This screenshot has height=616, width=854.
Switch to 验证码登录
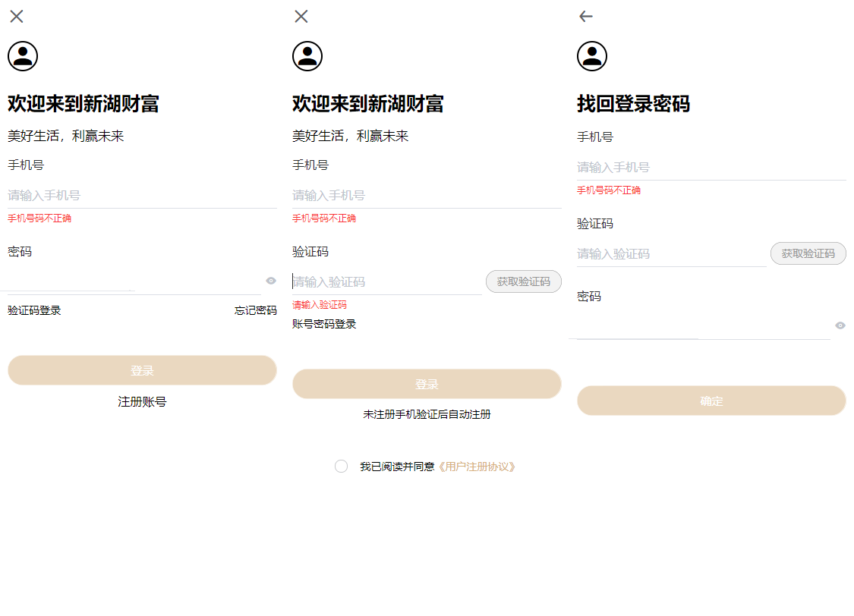click(x=34, y=310)
